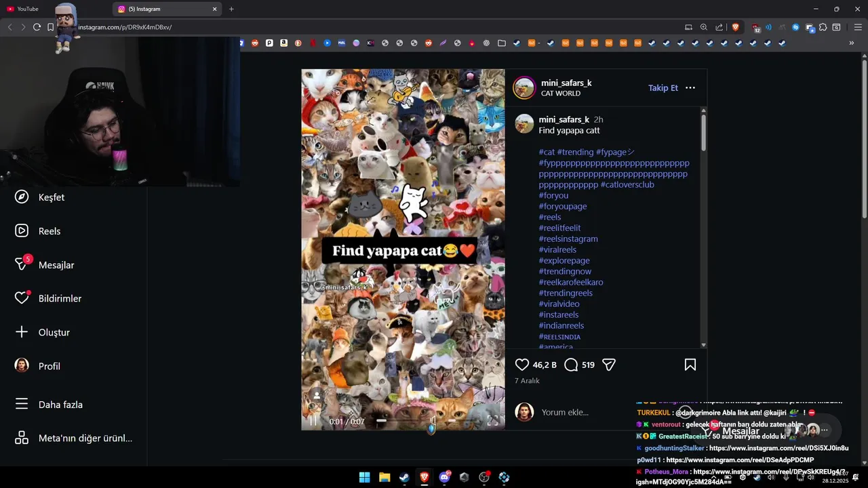Click the #catloversclub hashtag

coord(627,184)
